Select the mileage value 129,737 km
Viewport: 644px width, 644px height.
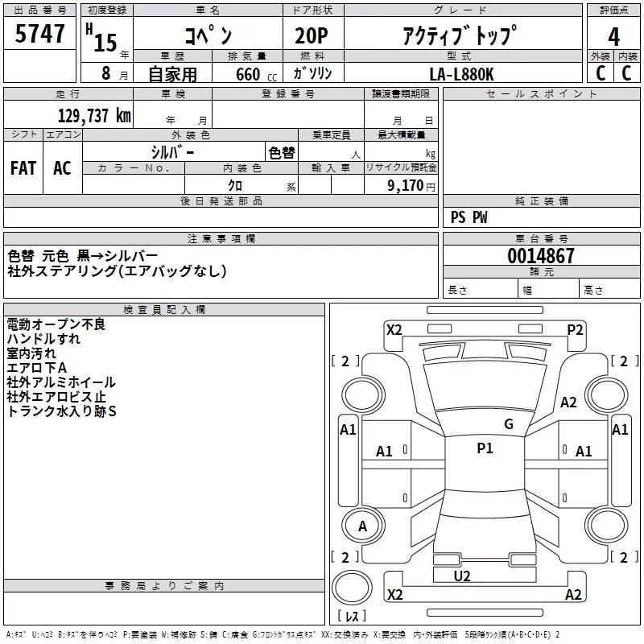tap(93, 116)
